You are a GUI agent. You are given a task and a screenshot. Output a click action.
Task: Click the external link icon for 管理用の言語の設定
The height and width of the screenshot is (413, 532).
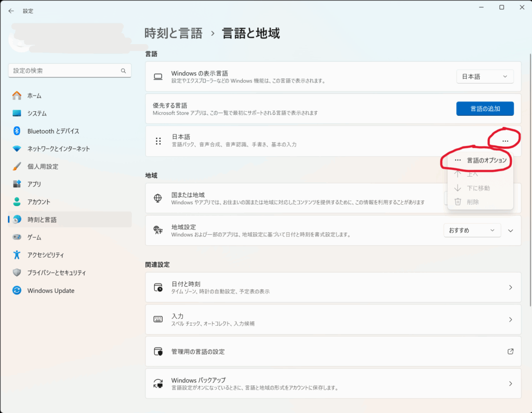[x=510, y=352]
